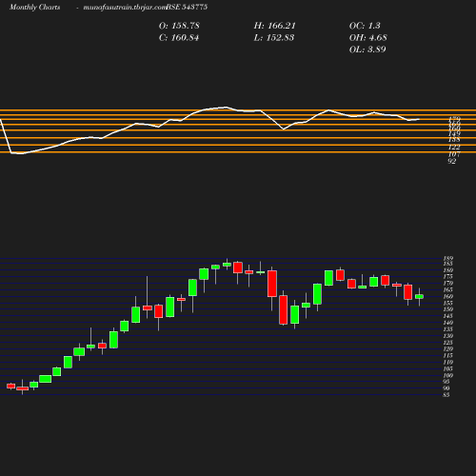
Task: Click the '110' price axis label
Action: [448, 362]
